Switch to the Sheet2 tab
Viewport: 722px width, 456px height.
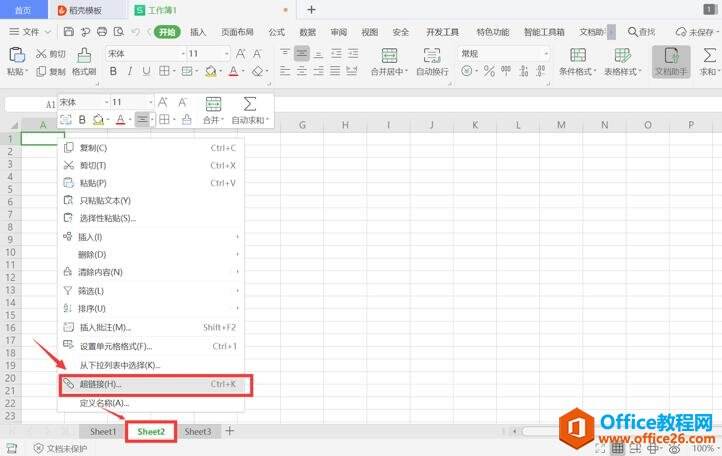[x=151, y=431]
